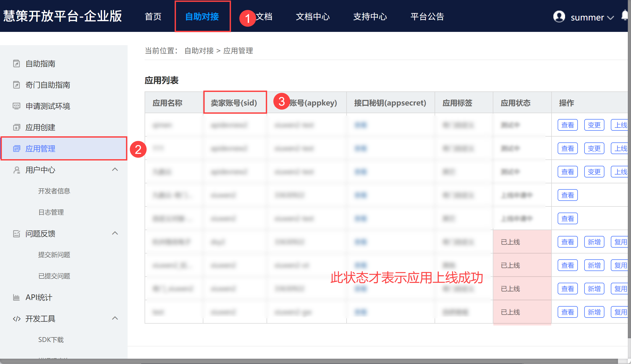Open the summer account dropdown arrow
Image resolution: width=631 pixels, height=364 pixels.
tap(611, 18)
